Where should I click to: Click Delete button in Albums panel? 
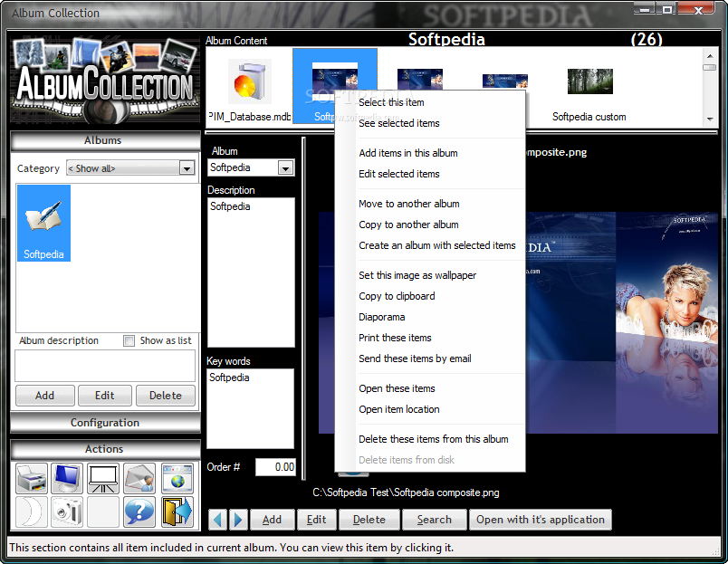pyautogui.click(x=166, y=396)
